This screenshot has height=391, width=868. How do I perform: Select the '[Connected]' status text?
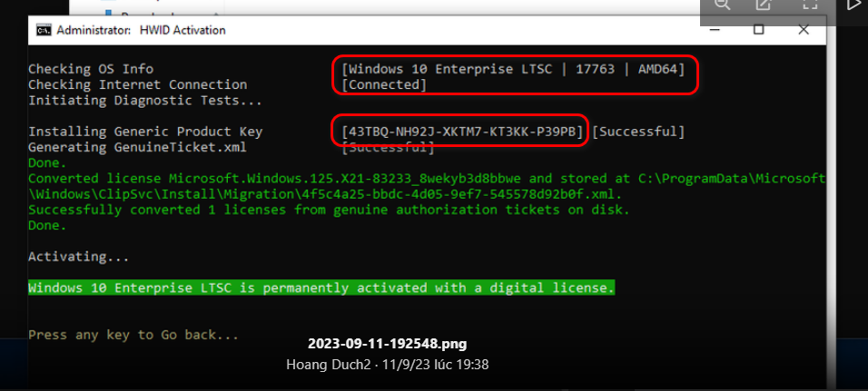click(x=384, y=84)
